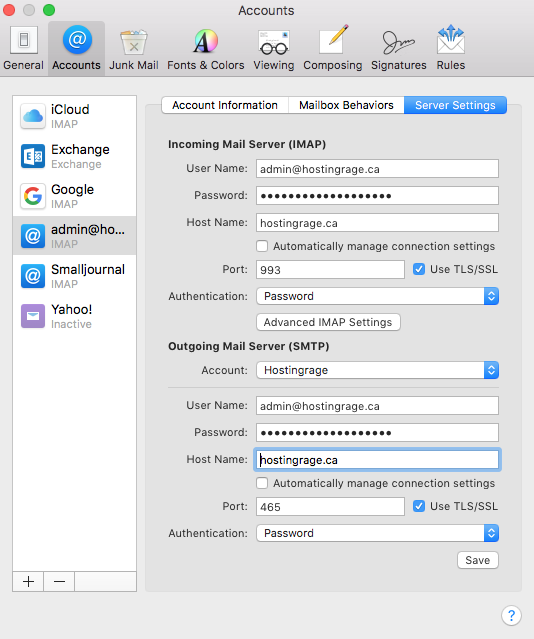Screen dimensions: 534x639
Task: Open Signatures preferences
Action: [x=399, y=48]
